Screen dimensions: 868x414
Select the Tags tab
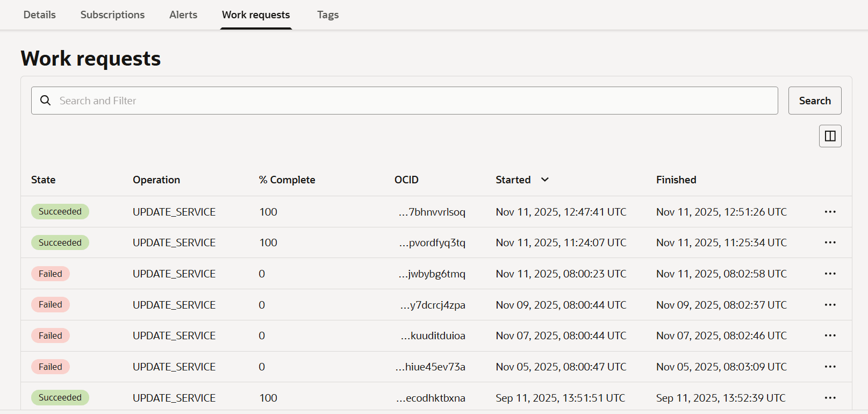coord(328,15)
